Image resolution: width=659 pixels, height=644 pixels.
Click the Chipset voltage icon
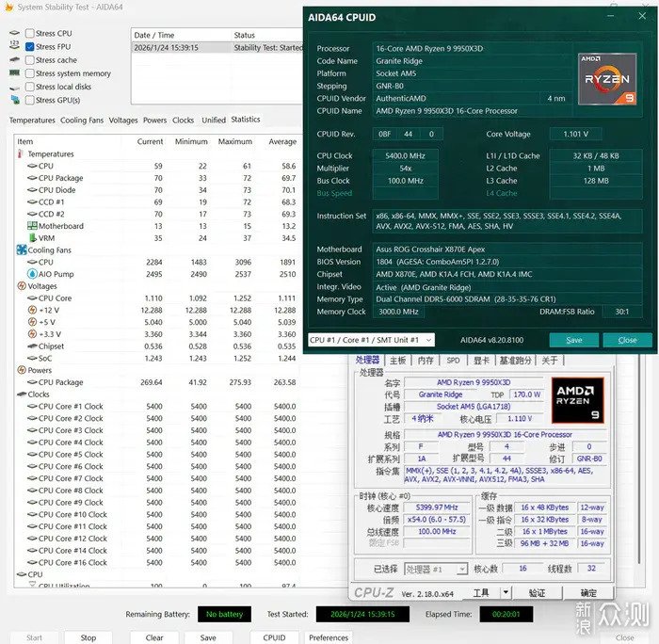(x=32, y=346)
